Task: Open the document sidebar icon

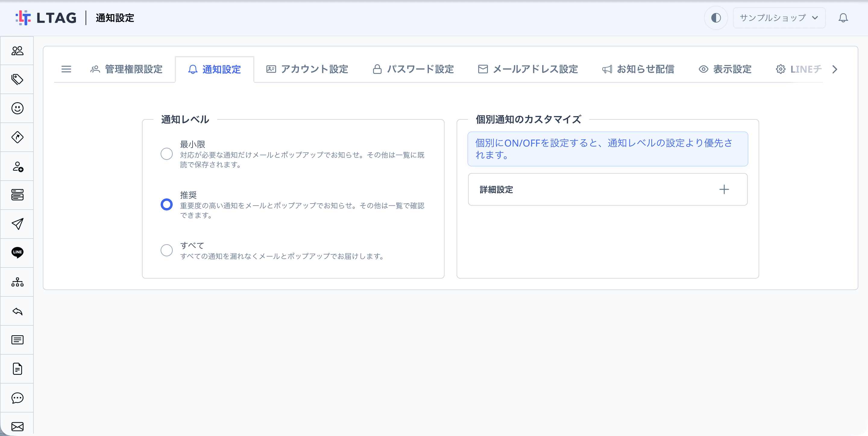Action: click(x=17, y=368)
